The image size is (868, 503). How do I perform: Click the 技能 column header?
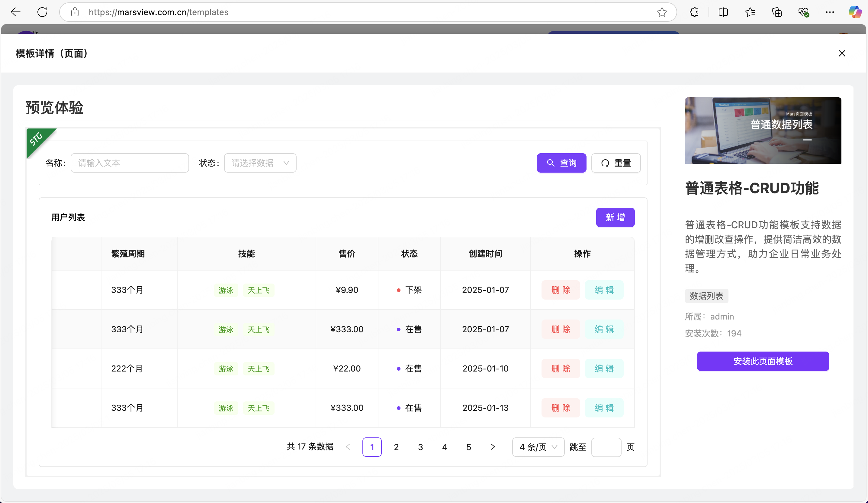point(247,254)
